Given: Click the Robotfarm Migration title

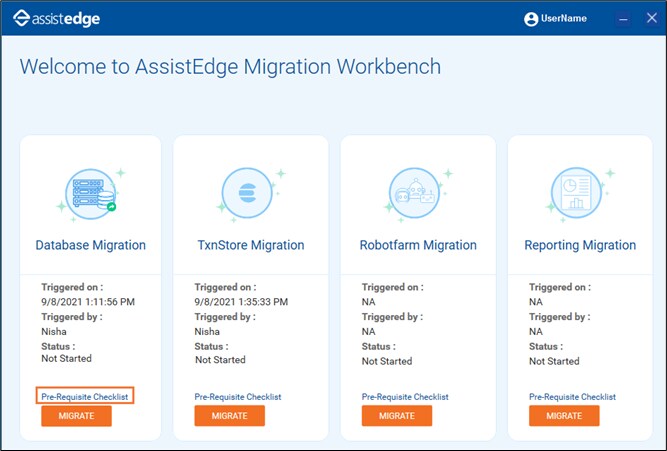Looking at the screenshot, I should (x=418, y=245).
